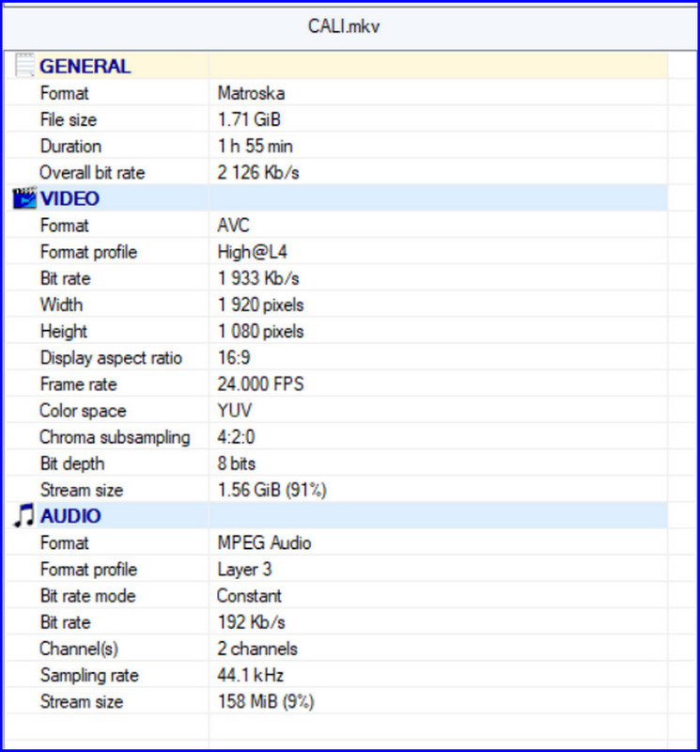
Task: Click the Channel(s) label
Action: click(x=79, y=649)
